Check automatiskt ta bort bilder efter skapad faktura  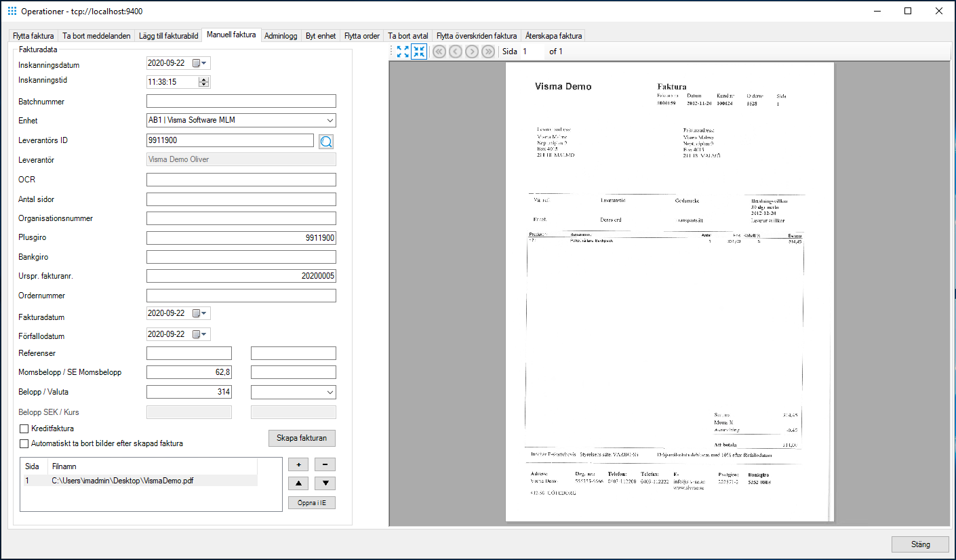(24, 443)
